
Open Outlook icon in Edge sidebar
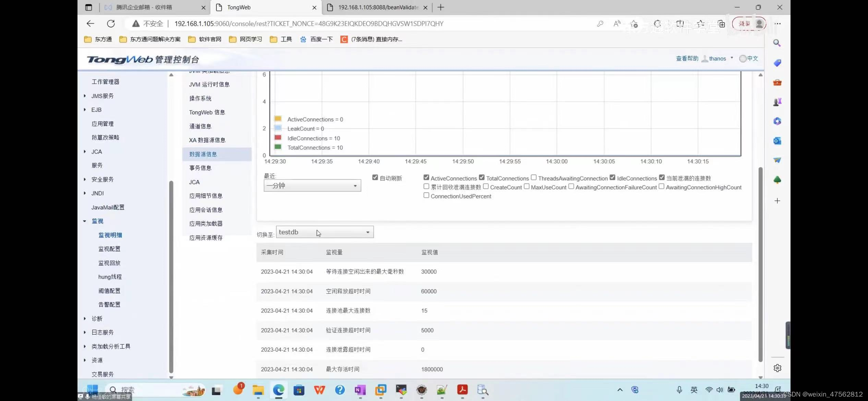[x=777, y=141]
